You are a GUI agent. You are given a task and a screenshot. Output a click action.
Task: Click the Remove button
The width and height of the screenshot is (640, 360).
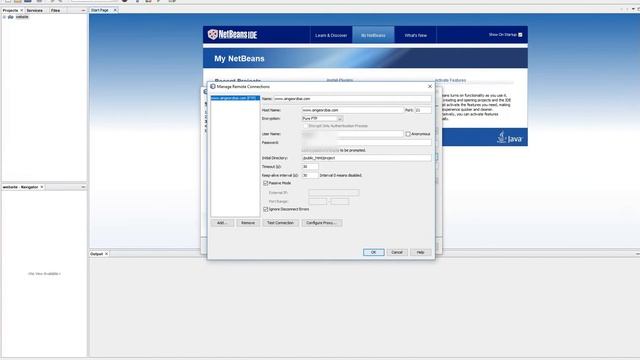(248, 223)
